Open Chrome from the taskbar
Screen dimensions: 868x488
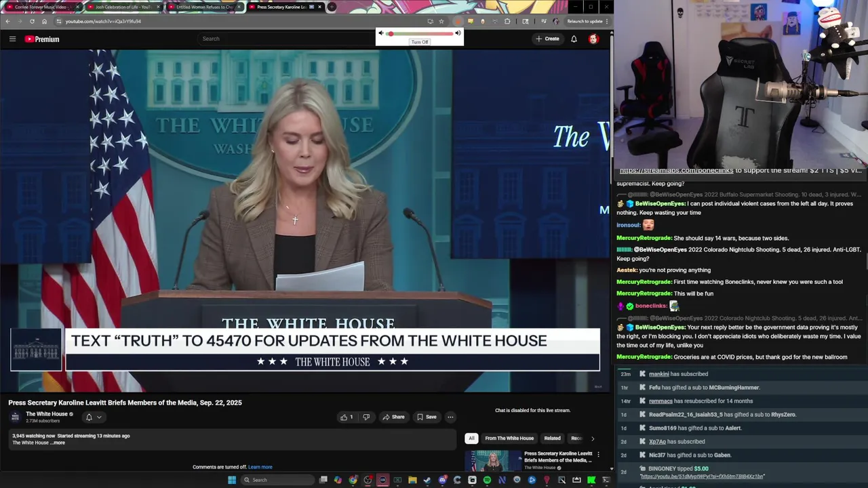(353, 480)
